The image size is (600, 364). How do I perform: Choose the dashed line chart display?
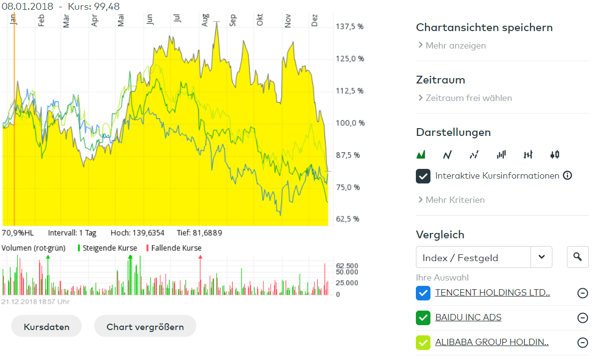click(474, 155)
